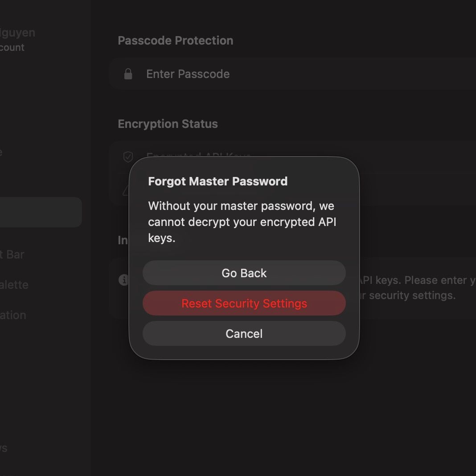Click the Encryption Status section heading

click(168, 124)
